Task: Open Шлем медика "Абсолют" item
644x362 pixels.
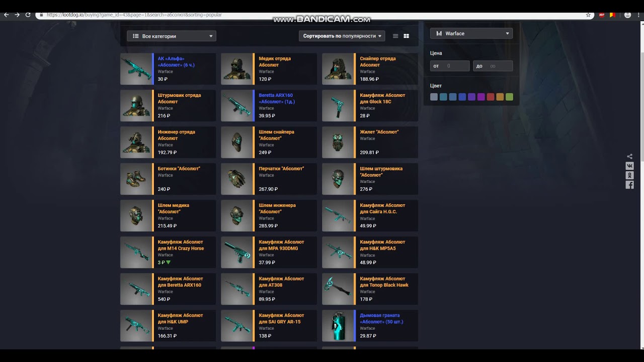Action: 168,216
